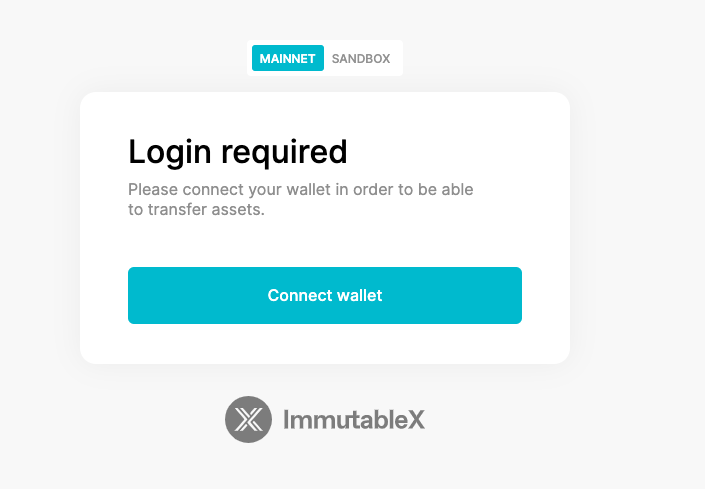Click the ImmutableX footer branding
The width and height of the screenshot is (705, 489).
click(325, 419)
